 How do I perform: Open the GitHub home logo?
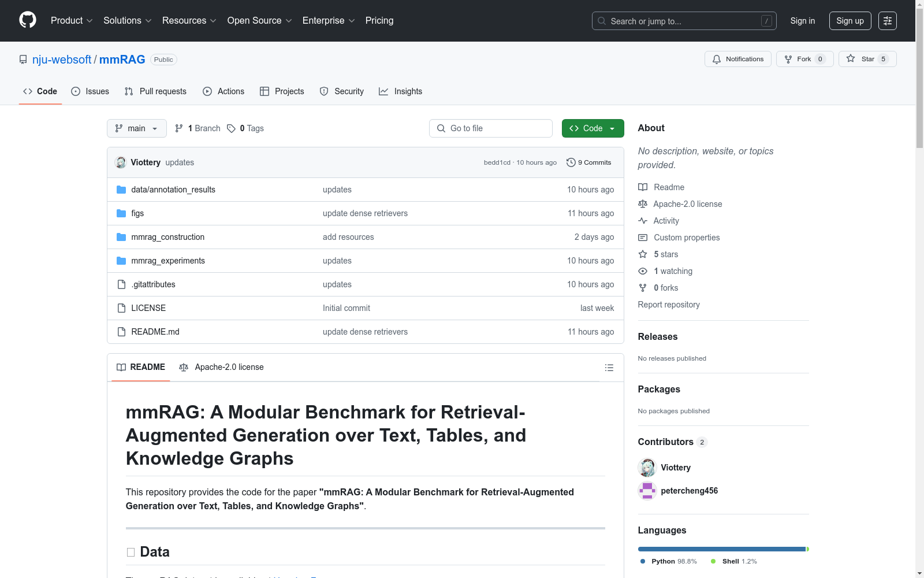(x=28, y=20)
